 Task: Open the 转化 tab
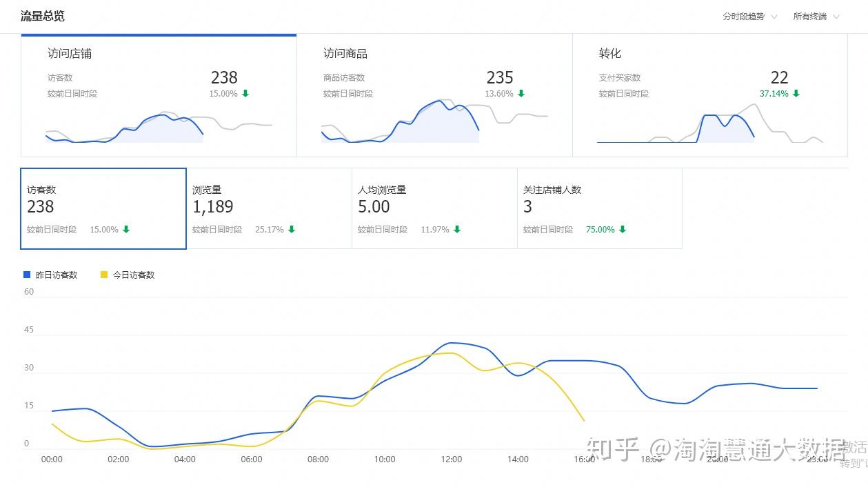(x=710, y=95)
